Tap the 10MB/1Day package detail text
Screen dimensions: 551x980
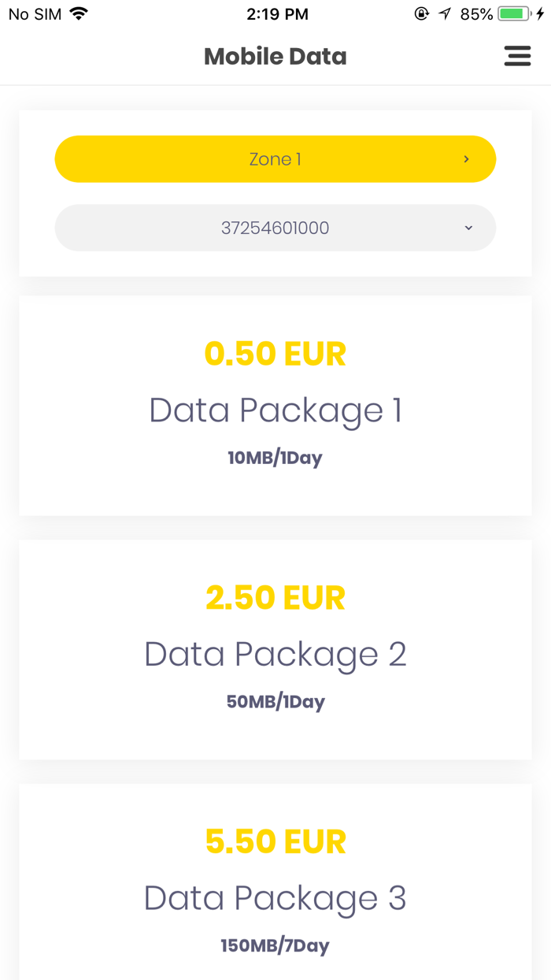click(x=275, y=457)
